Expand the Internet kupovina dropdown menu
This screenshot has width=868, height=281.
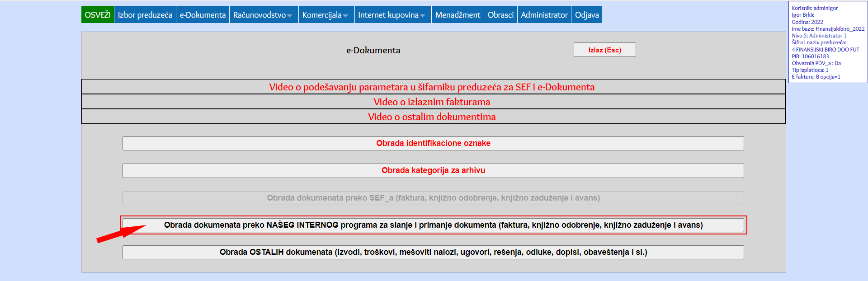click(x=392, y=14)
